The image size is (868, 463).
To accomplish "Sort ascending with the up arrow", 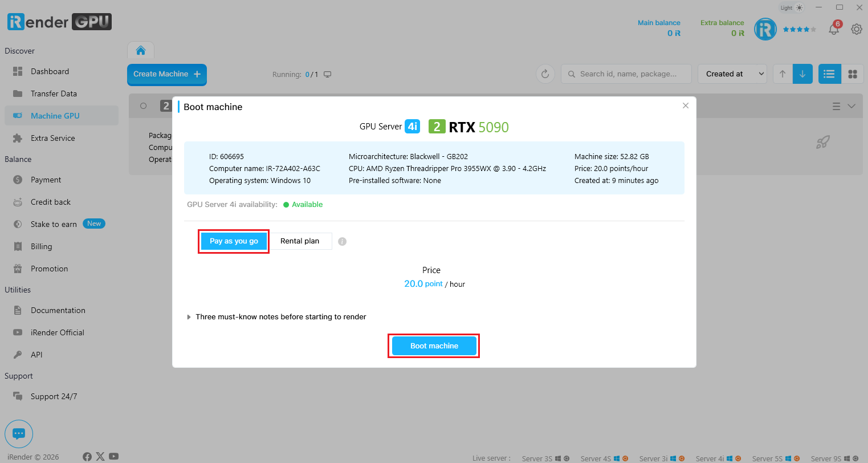I will point(783,74).
